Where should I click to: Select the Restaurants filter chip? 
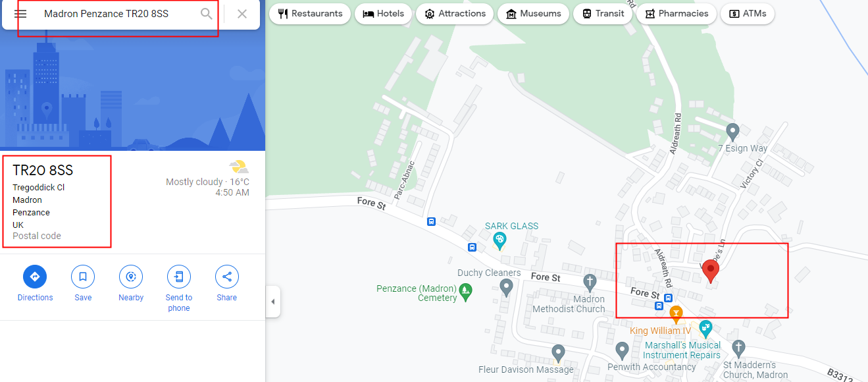click(x=310, y=13)
